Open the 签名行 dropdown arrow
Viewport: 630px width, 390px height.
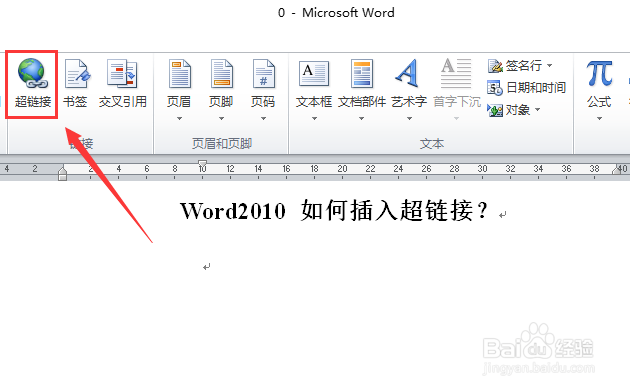coord(549,65)
